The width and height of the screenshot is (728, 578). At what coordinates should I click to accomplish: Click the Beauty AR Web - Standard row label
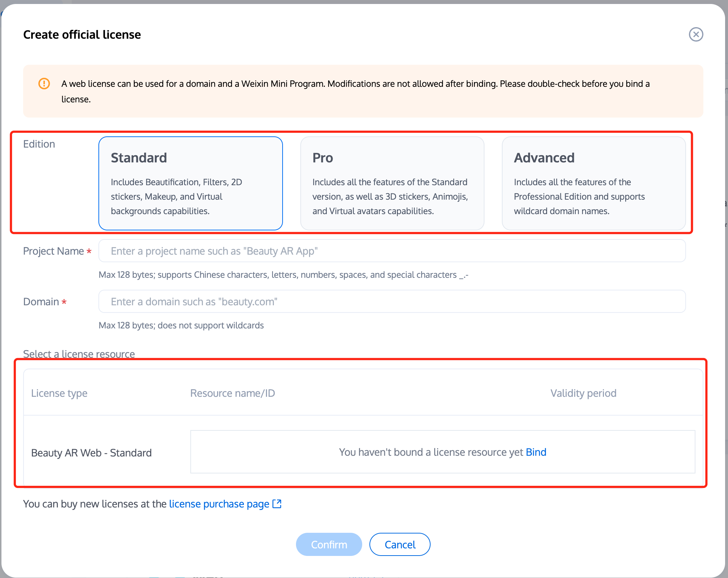[x=92, y=453]
